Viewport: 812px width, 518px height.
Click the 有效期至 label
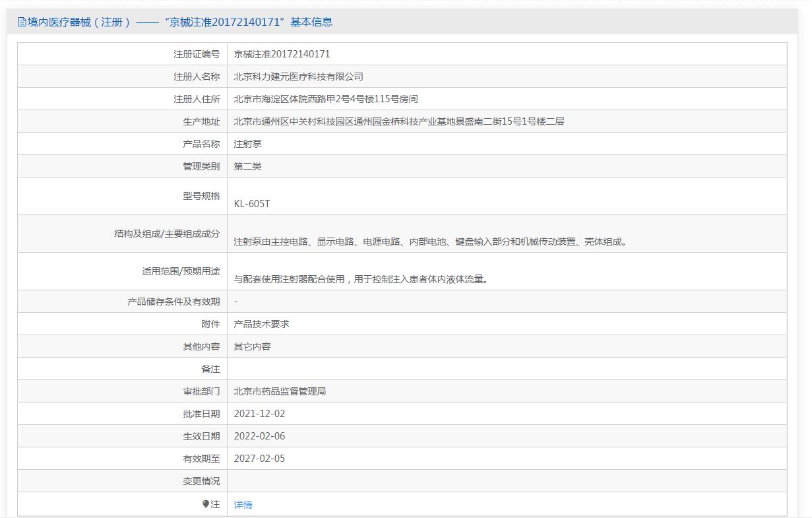click(201, 459)
